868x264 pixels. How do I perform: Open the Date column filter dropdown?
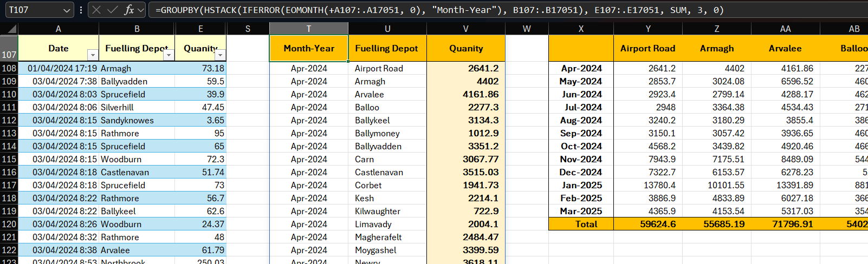[x=93, y=55]
